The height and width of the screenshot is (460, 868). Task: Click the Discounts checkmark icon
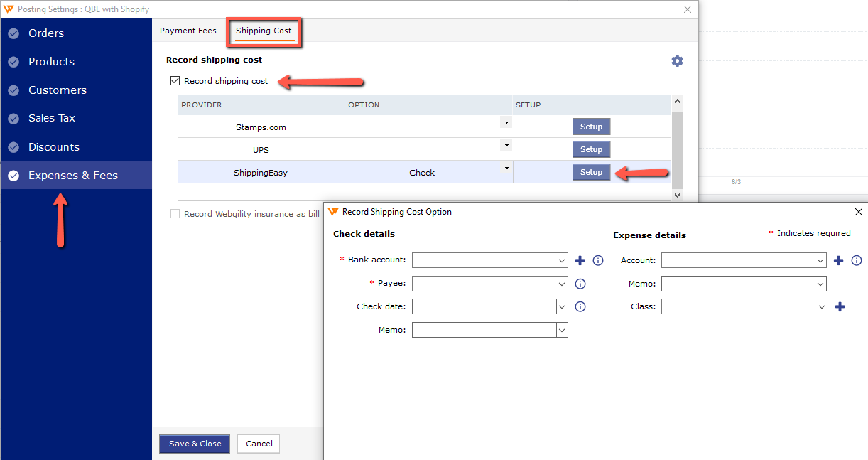(x=13, y=147)
